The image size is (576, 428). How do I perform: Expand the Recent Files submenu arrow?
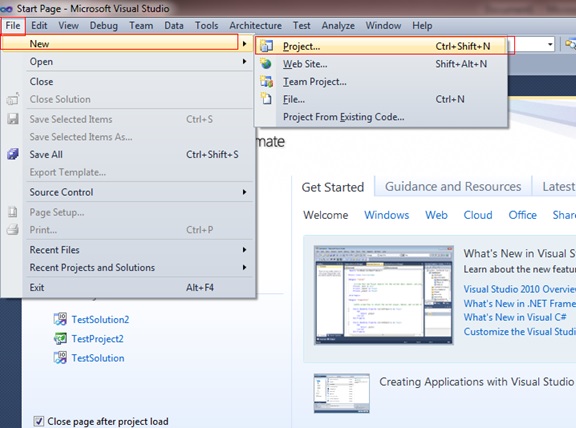point(244,250)
